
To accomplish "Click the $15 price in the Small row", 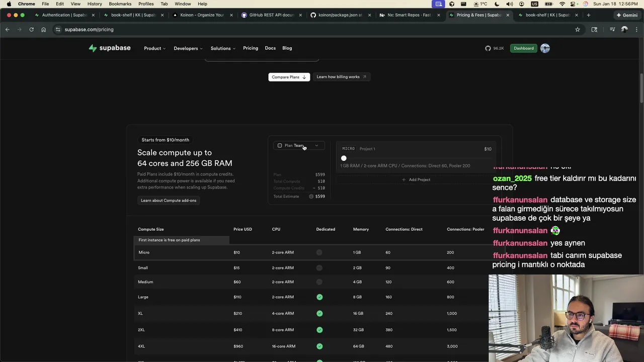I will click(236, 268).
